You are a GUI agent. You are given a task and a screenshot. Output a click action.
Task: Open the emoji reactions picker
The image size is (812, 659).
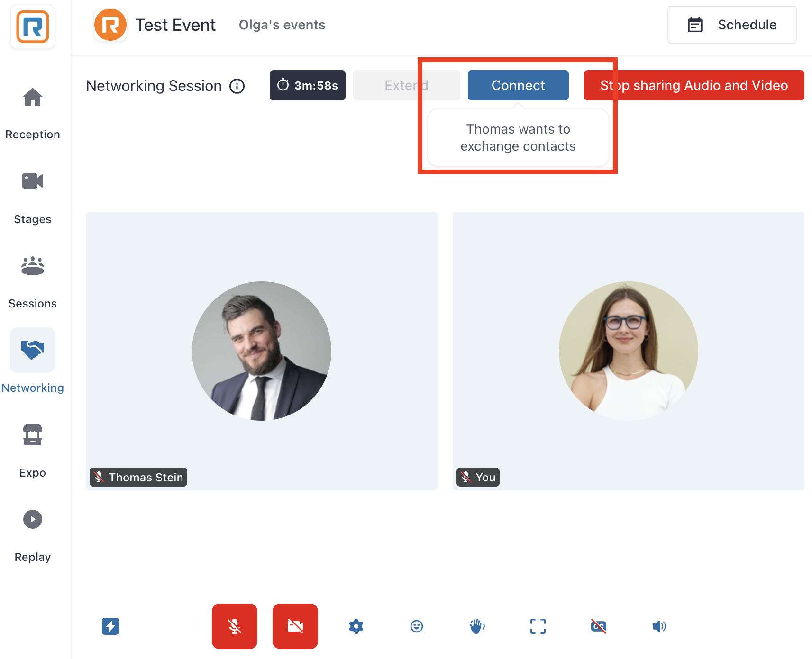[417, 626]
